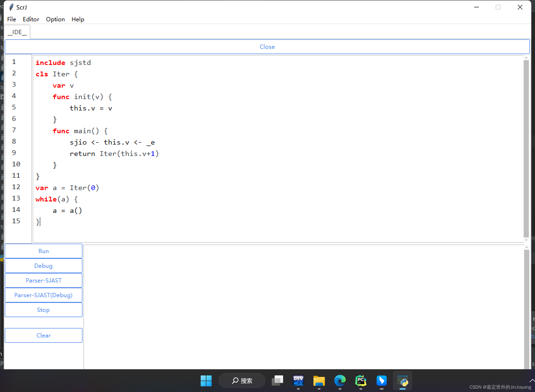Screen dimensions: 535x392
Task: Open the Windows Start menu
Action: [x=206, y=380]
